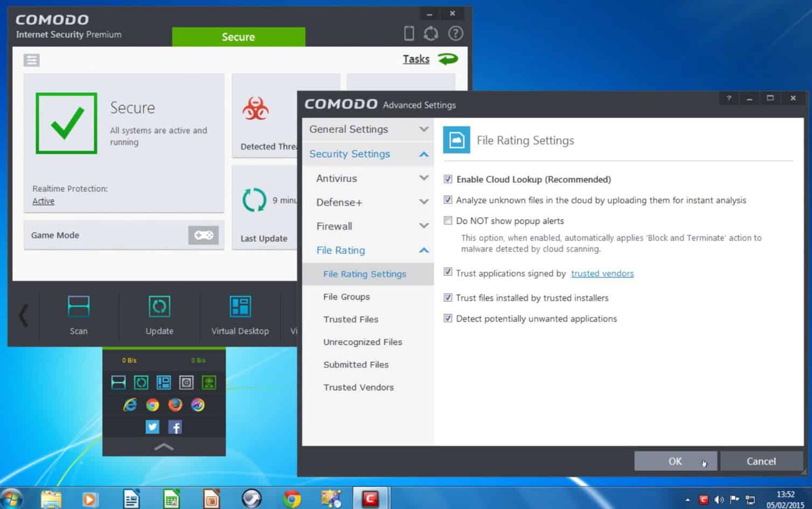This screenshot has width=812, height=509.
Task: Uncheck Detect potentially unwanted applications
Action: pos(448,319)
